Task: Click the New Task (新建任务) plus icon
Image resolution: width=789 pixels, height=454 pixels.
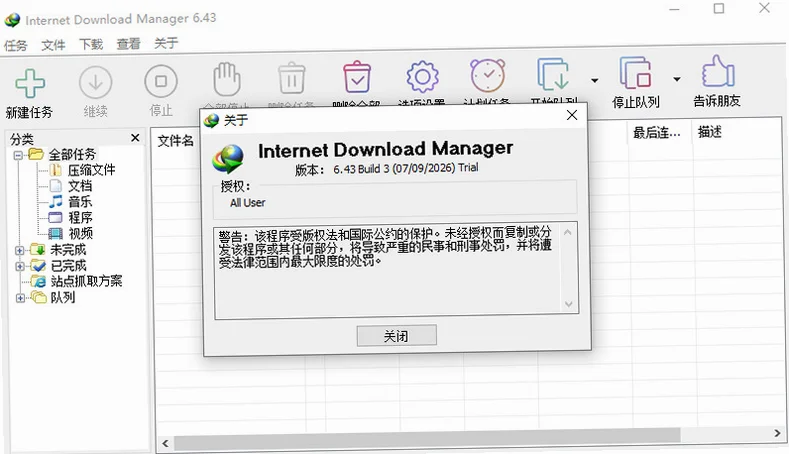Action: pyautogui.click(x=30, y=83)
